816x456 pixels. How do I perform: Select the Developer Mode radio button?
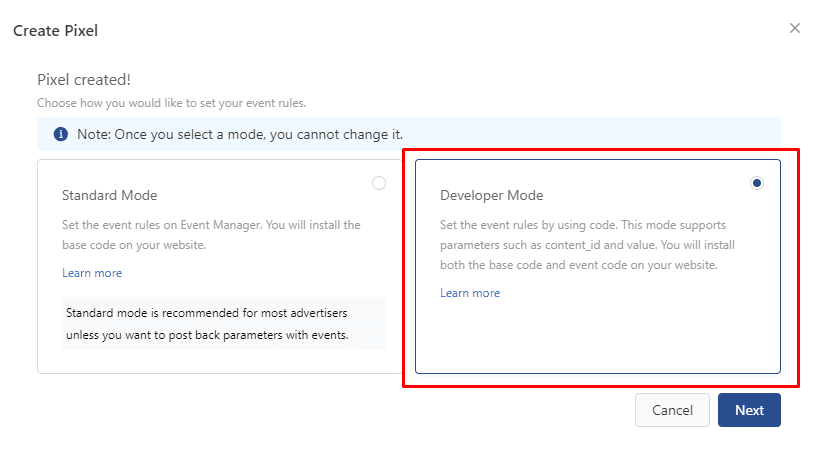[x=757, y=183]
